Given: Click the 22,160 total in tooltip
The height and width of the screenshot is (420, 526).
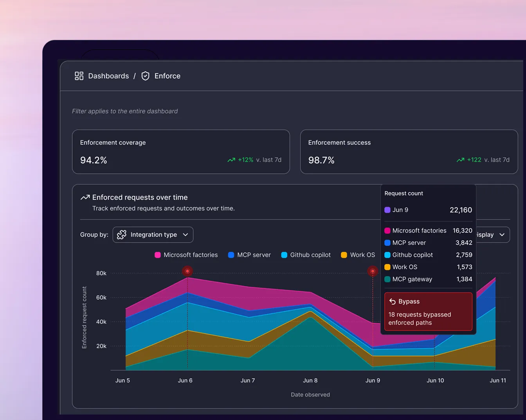Looking at the screenshot, I should [461, 210].
